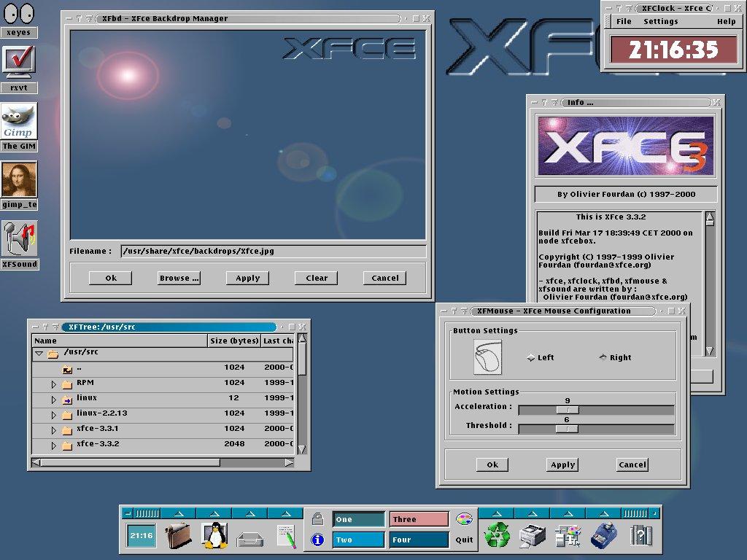The height and width of the screenshot is (560, 747).
Task: Click Apply in XFMouse configuration
Action: (562, 464)
